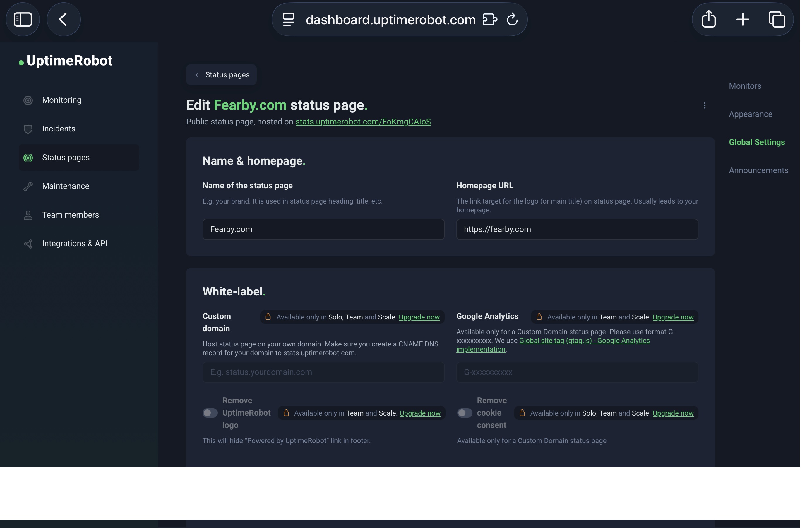Select the Global Settings section
The height and width of the screenshot is (528, 812).
pos(756,142)
